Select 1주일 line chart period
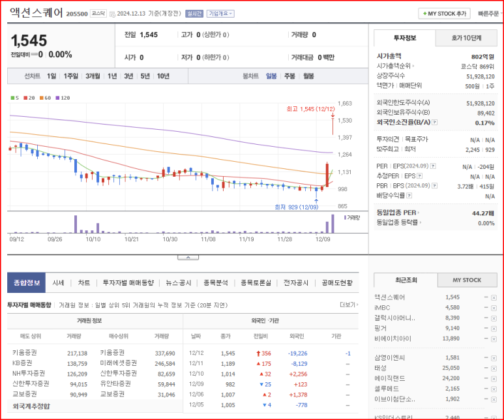The image size is (504, 420). pos(70,76)
